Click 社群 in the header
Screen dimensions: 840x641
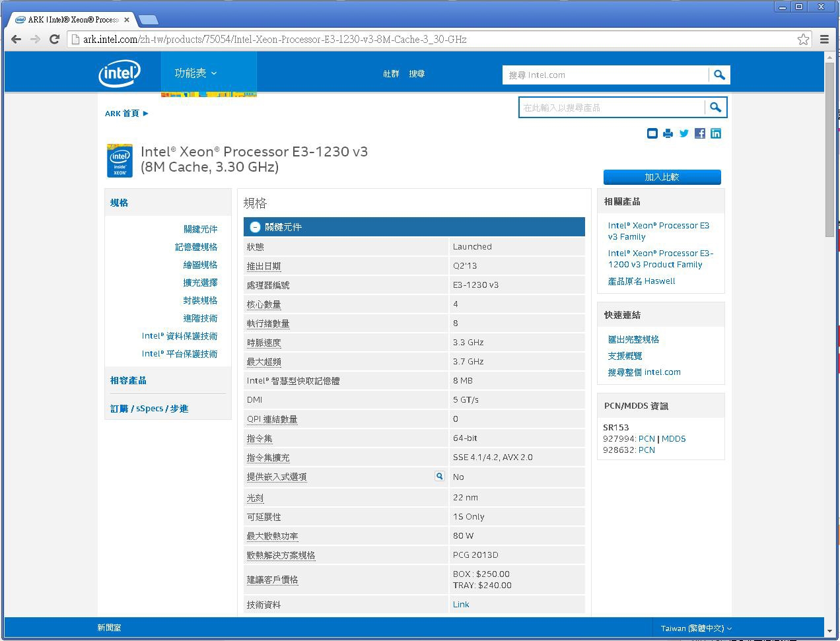[x=391, y=74]
